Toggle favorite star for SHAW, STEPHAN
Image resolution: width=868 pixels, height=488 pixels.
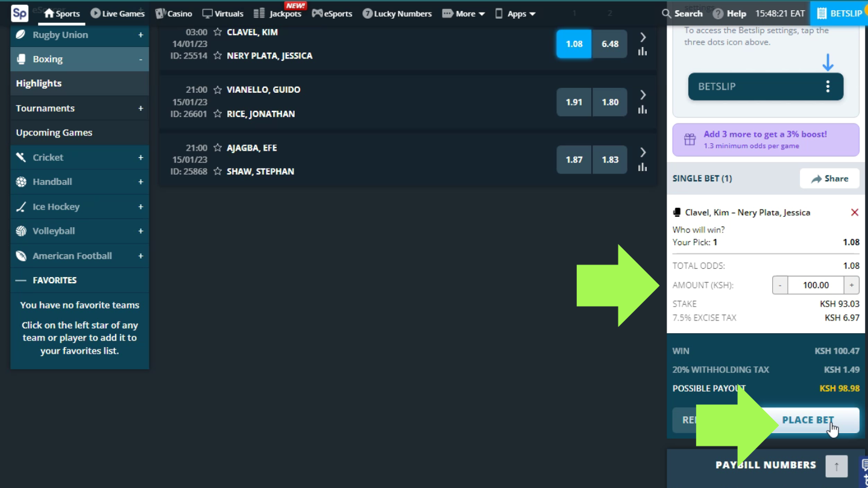pyautogui.click(x=218, y=172)
